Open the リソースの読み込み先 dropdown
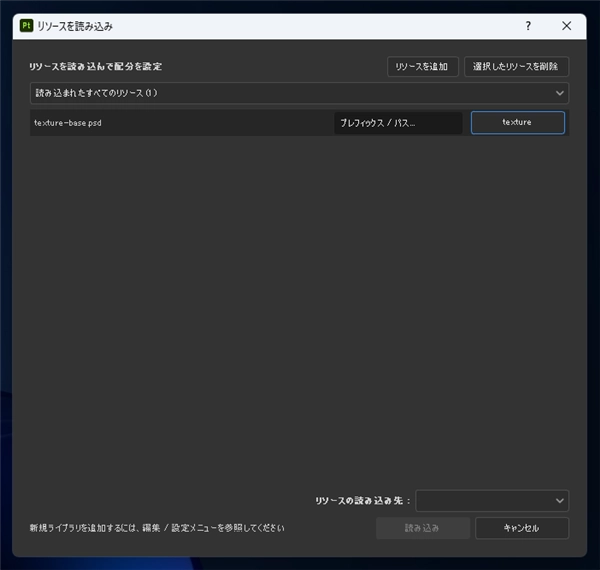Image resolution: width=600 pixels, height=570 pixels. (492, 501)
